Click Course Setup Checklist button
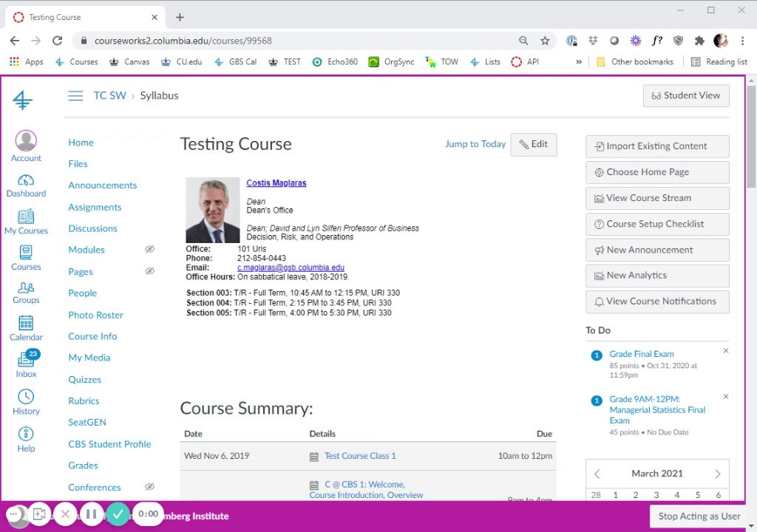This screenshot has width=757, height=532. 657,224
